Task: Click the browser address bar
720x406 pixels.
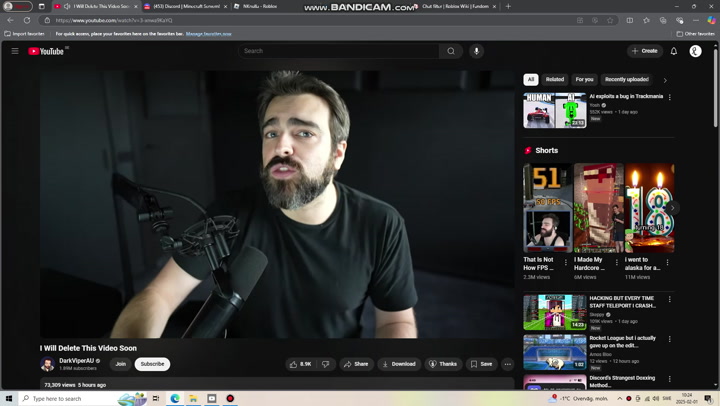Action: [x=312, y=20]
